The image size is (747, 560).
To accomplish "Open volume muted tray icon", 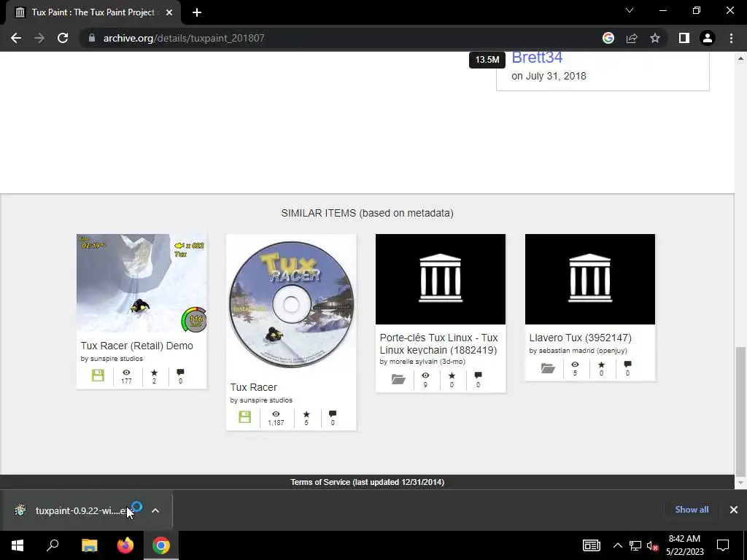I will coord(653,545).
